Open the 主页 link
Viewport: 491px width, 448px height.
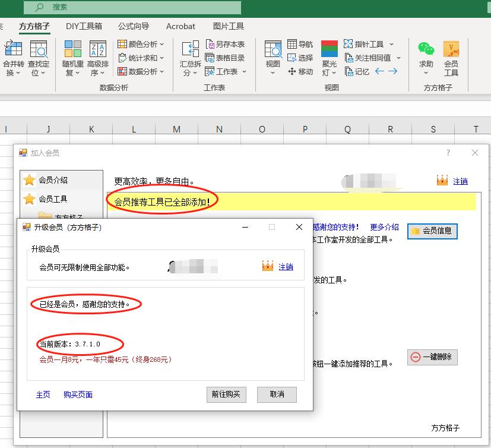pos(43,395)
